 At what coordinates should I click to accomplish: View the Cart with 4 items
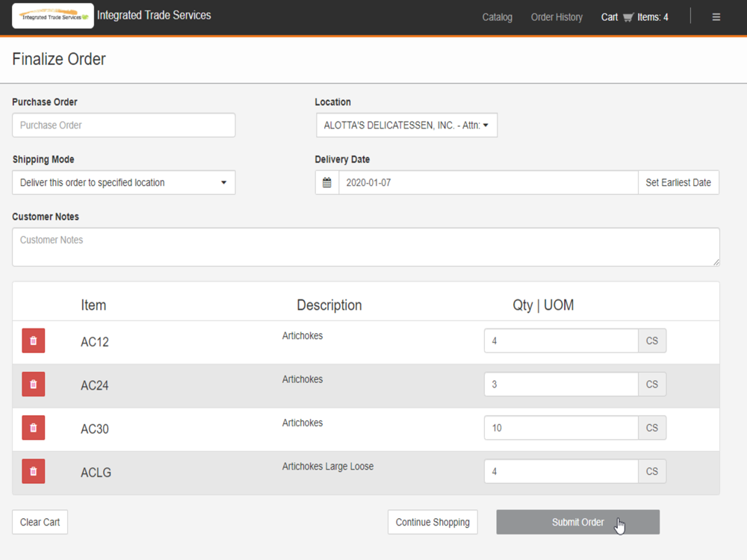(x=634, y=17)
